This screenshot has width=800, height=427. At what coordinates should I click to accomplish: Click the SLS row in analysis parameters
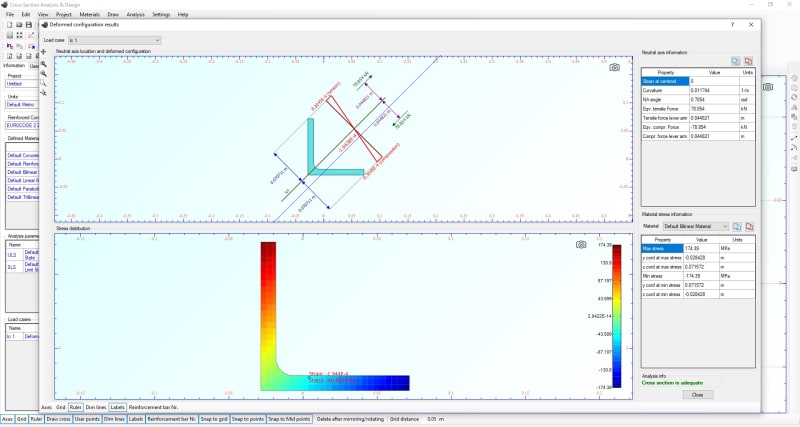point(22,267)
